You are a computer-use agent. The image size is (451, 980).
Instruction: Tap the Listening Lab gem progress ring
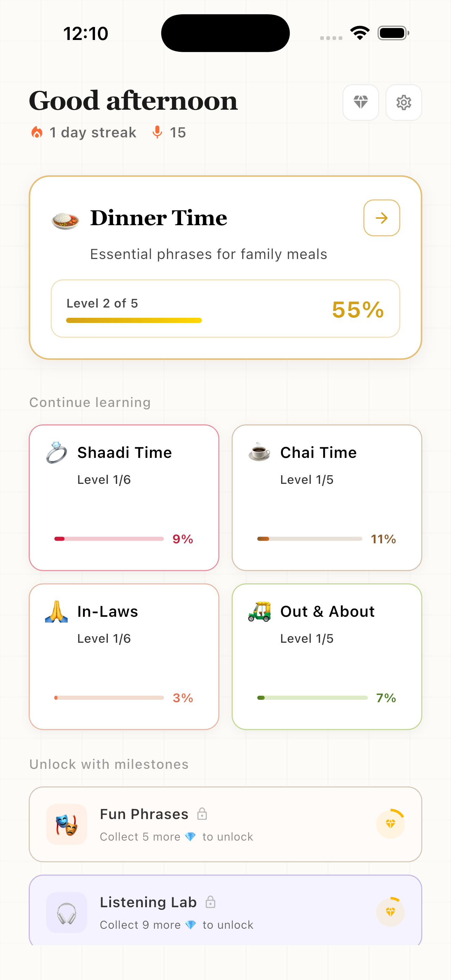pyautogui.click(x=390, y=912)
